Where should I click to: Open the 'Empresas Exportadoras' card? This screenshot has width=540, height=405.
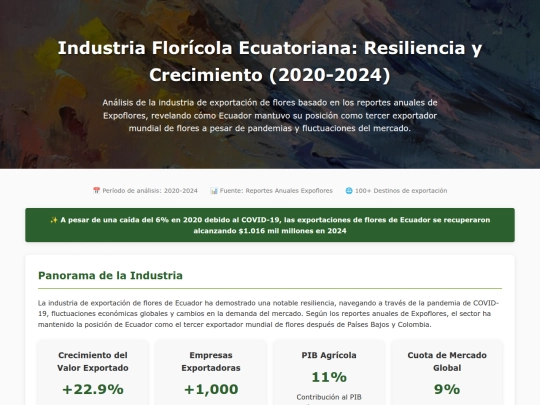pos(211,373)
